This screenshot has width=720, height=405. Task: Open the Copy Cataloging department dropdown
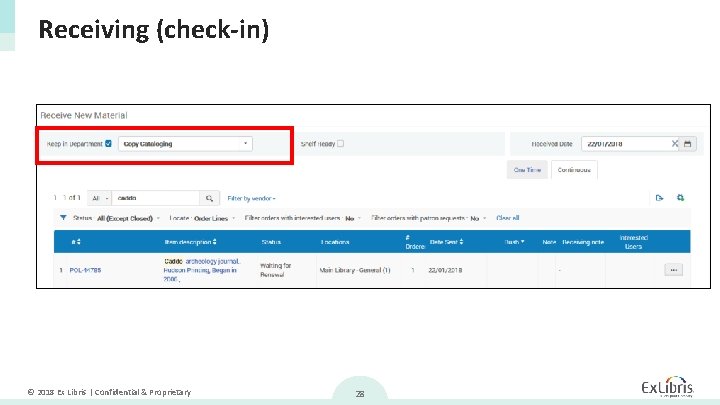tap(185, 144)
